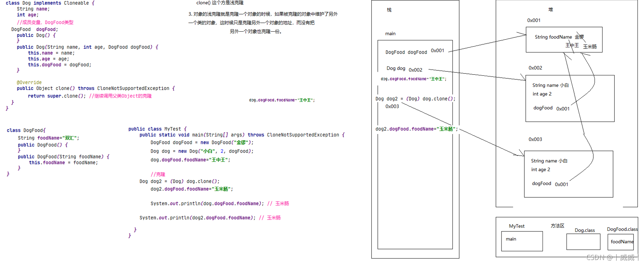Click the note 'clone() 这个方是浅克隆'

coord(220,3)
